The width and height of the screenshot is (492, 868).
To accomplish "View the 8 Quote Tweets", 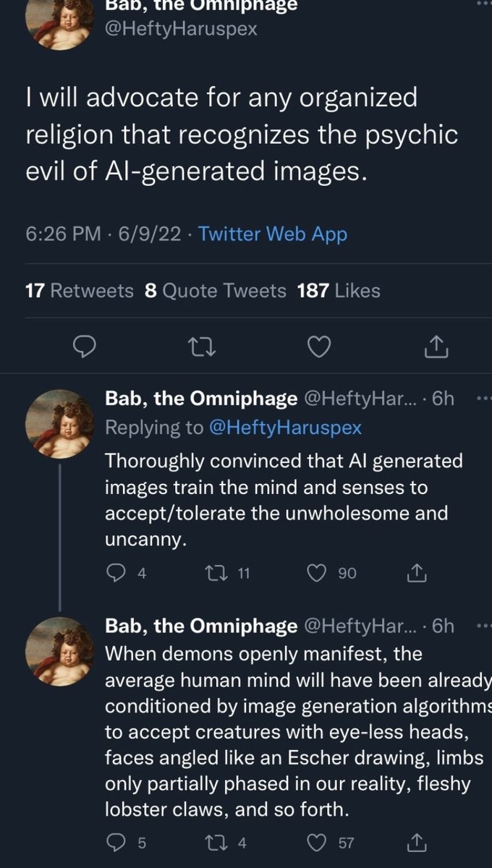I will tap(216, 291).
